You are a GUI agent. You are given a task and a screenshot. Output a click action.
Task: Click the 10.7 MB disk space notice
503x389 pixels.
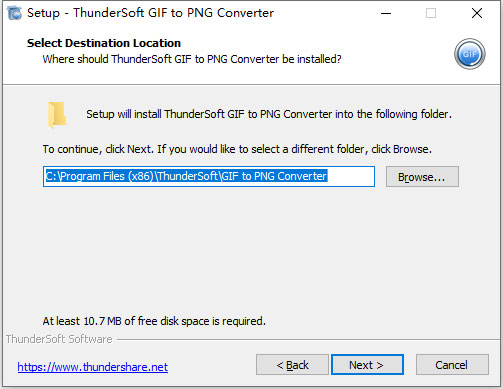coord(154,321)
